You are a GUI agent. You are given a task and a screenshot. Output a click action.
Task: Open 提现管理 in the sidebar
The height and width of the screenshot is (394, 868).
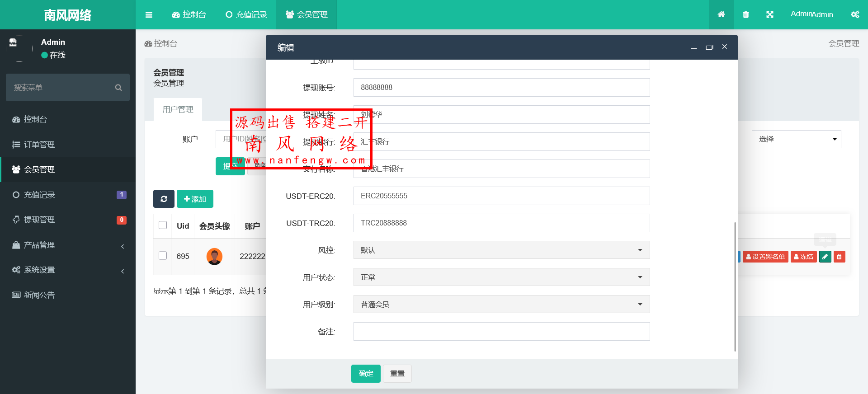68,220
